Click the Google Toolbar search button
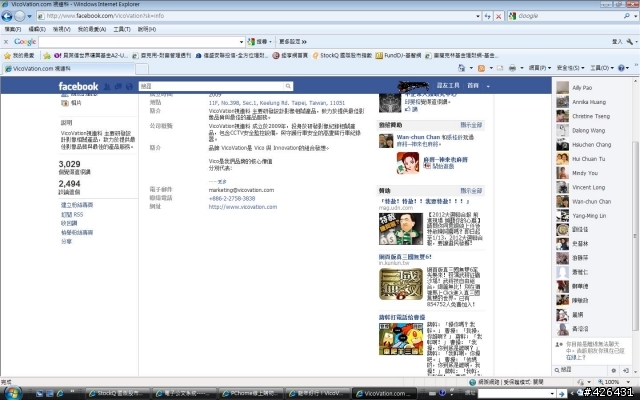 260,42
